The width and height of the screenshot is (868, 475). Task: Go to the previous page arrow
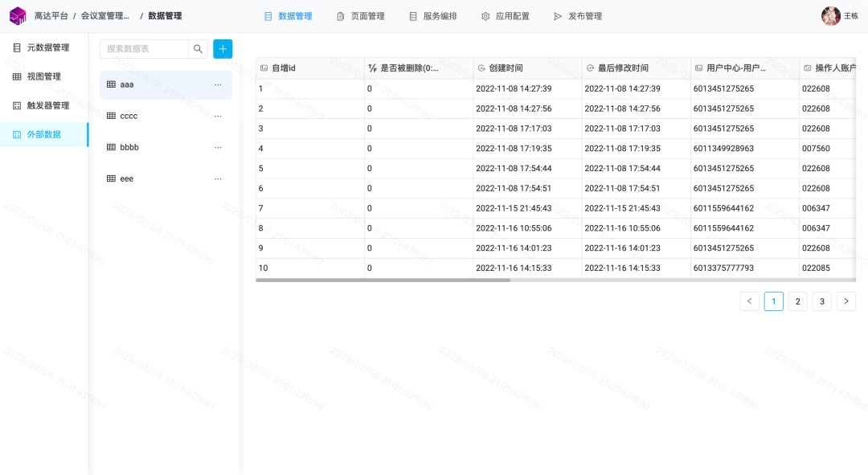tap(750, 301)
